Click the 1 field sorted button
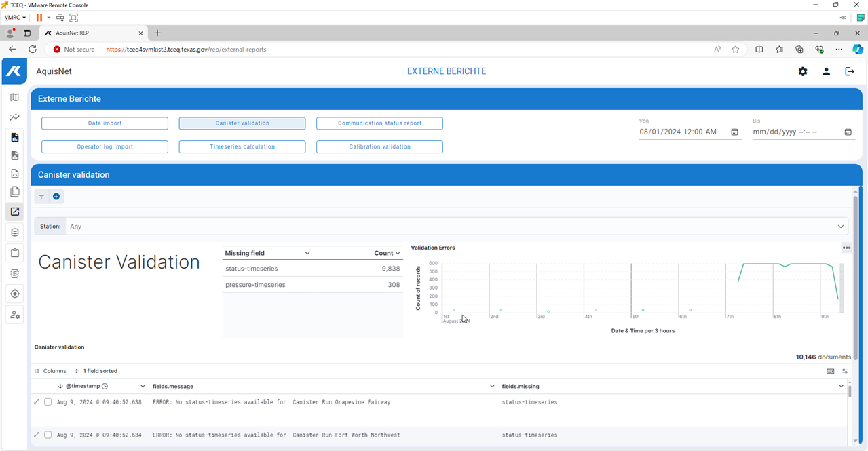This screenshot has height=451, width=868. point(96,371)
